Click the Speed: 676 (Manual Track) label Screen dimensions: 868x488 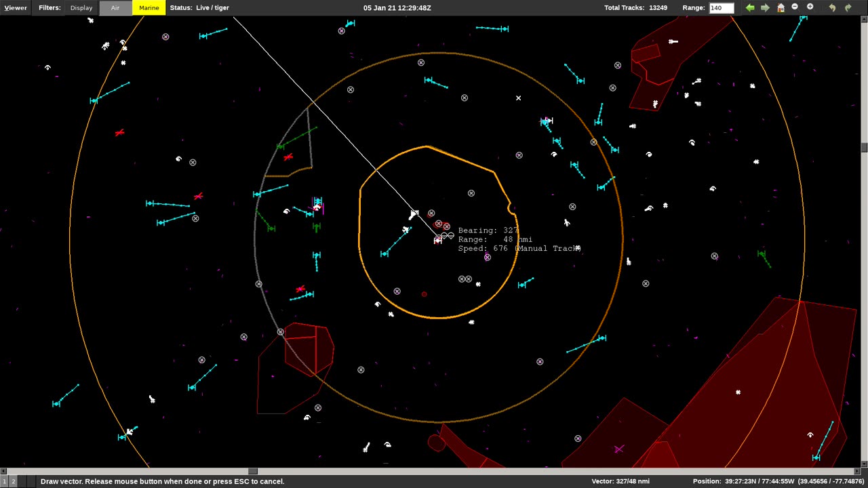519,249
